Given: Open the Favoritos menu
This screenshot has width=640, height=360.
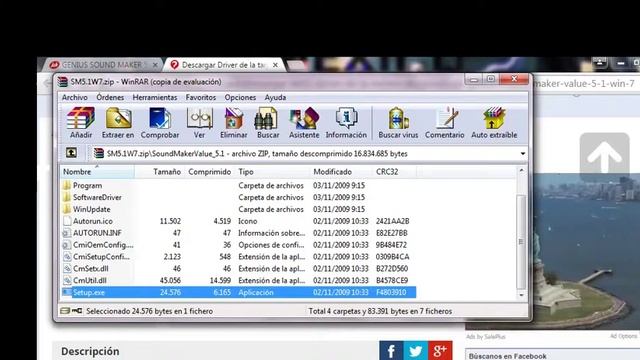Looking at the screenshot, I should (x=200, y=98).
